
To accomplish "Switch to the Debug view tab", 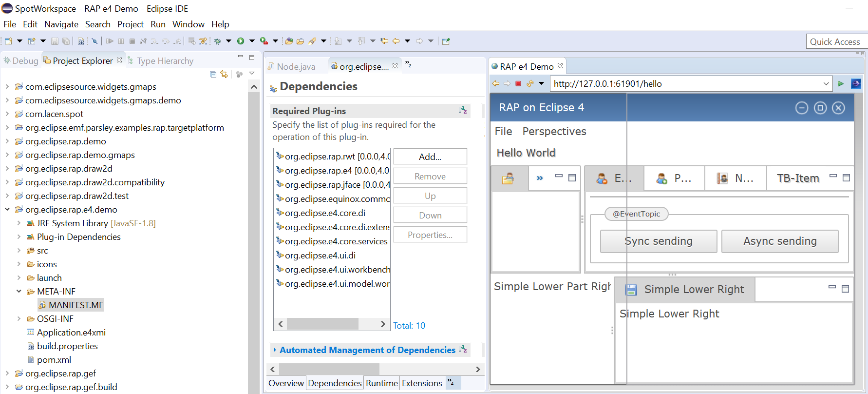I will coord(20,61).
